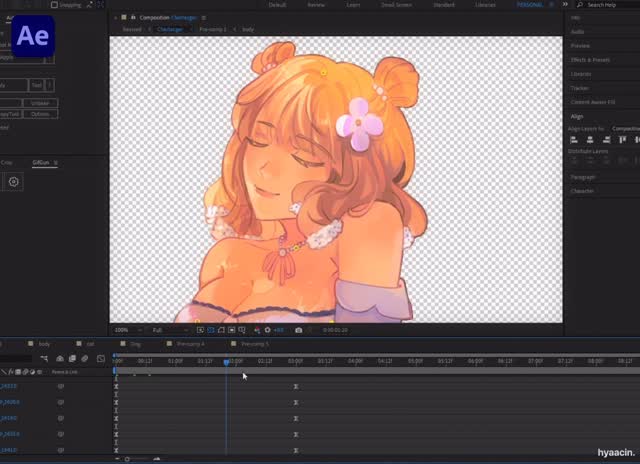Open grid and guide options icon

coord(242,330)
